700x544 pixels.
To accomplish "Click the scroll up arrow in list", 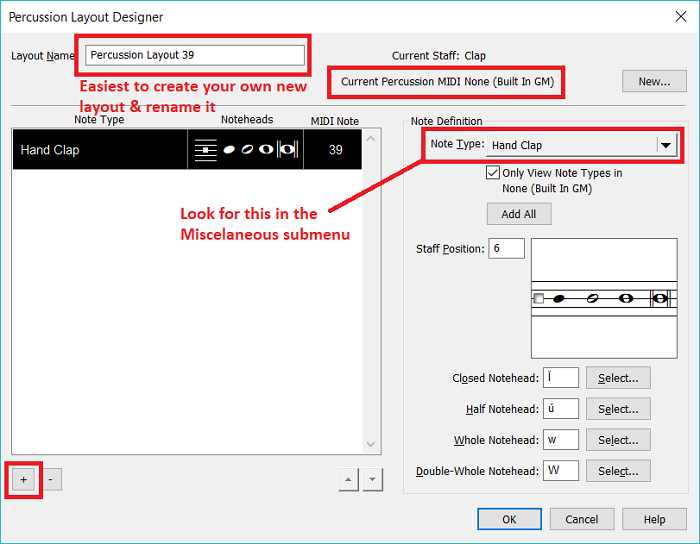I will (x=371, y=138).
